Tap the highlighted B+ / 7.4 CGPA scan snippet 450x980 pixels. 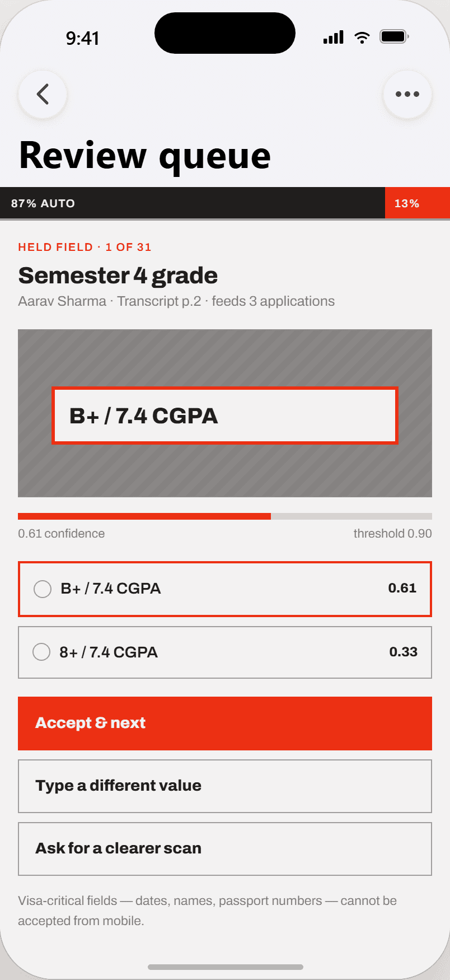(225, 416)
